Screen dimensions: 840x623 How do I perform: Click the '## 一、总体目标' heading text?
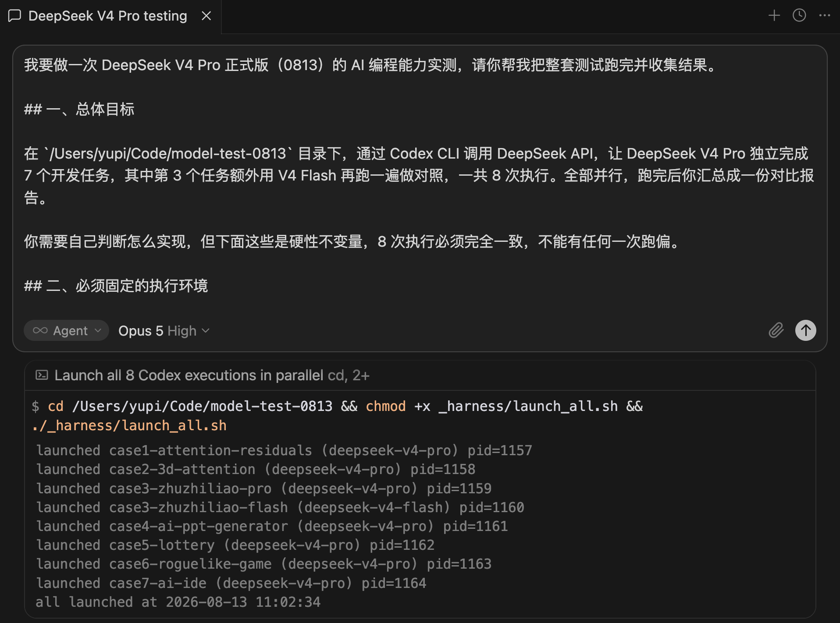tap(79, 110)
